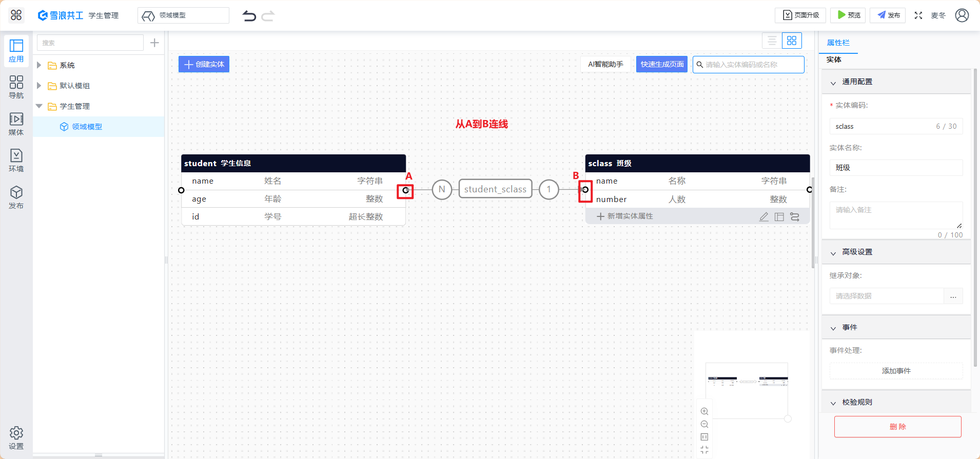980x459 pixels.
Task: Open 导航 in the left sidebar
Action: [16, 87]
